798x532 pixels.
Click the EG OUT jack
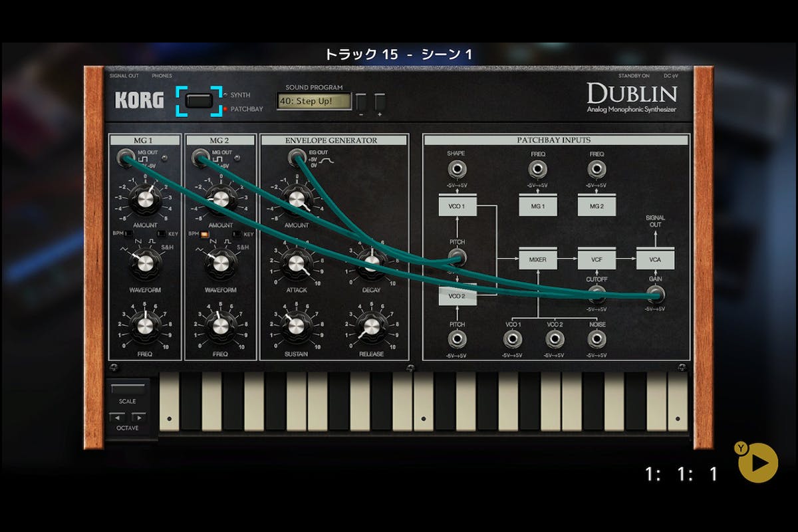click(296, 157)
